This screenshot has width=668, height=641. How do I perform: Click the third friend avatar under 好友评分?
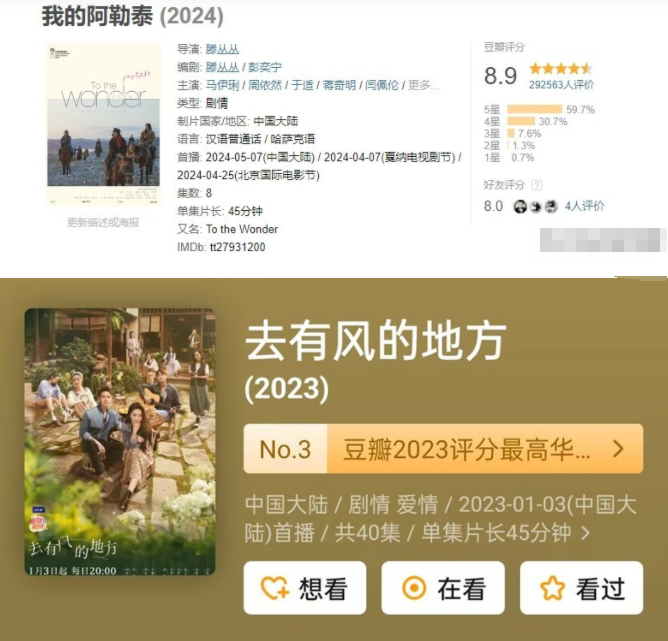pyautogui.click(x=551, y=207)
